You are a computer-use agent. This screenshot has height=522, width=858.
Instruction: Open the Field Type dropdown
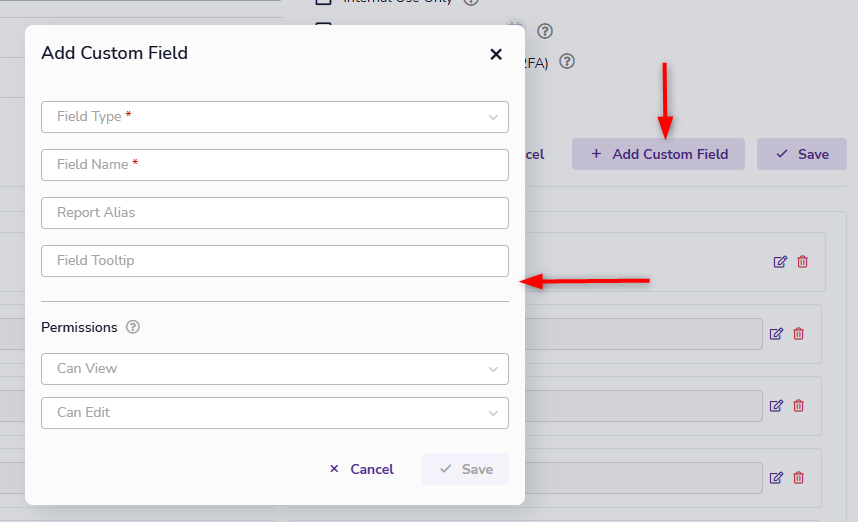[x=274, y=117]
